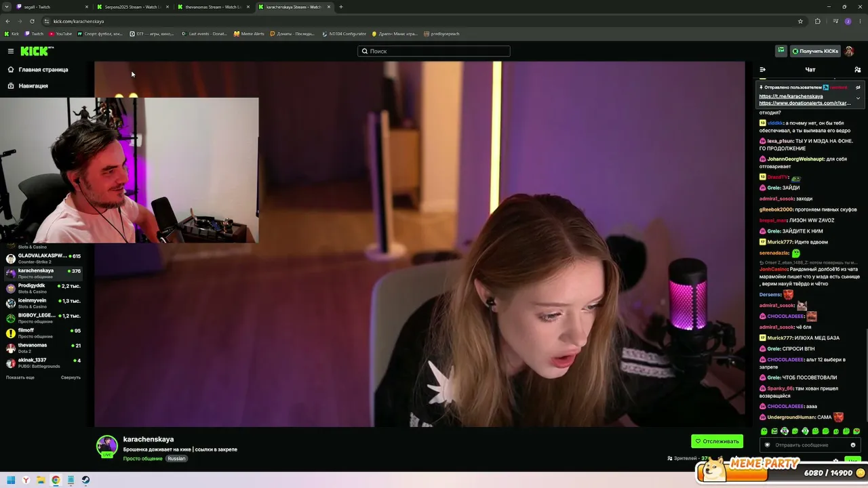Open Steam from the taskbar
Screen dimensions: 868x488
[85, 481]
